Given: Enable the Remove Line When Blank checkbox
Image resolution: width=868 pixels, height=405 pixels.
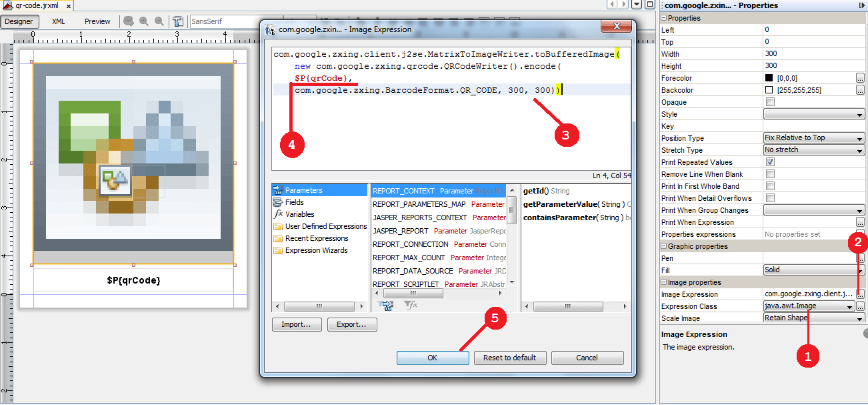Looking at the screenshot, I should pyautogui.click(x=771, y=173).
